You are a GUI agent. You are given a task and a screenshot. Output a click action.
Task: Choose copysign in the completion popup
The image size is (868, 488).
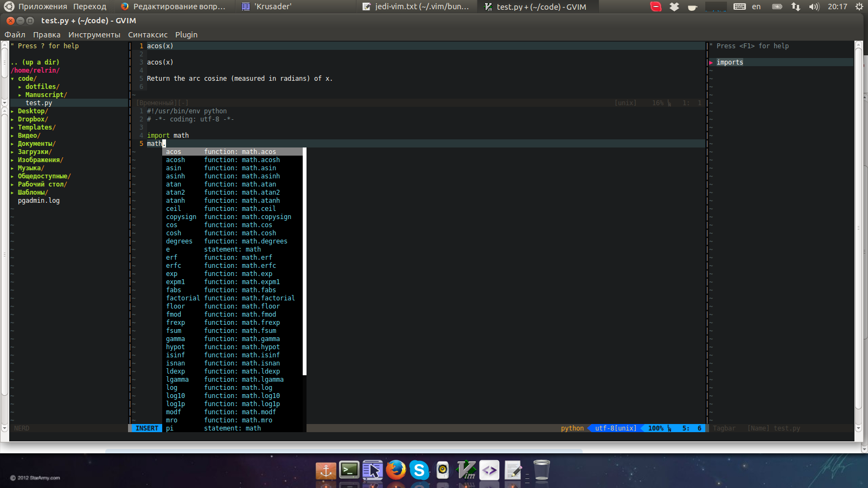(x=232, y=217)
